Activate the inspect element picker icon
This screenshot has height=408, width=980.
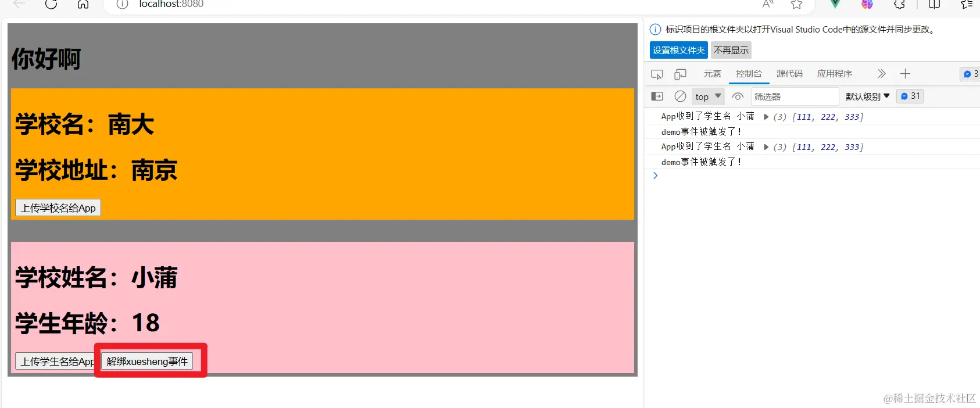(x=657, y=74)
